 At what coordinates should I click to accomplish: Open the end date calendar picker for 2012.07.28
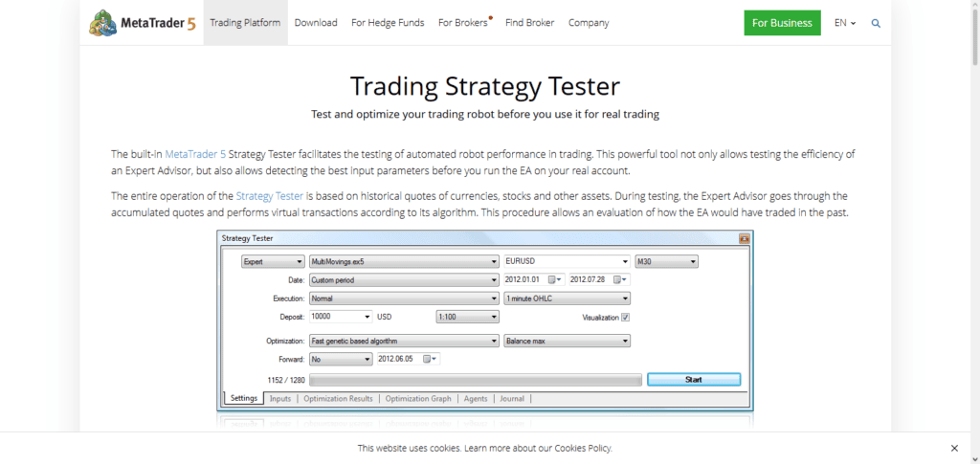[x=621, y=279]
